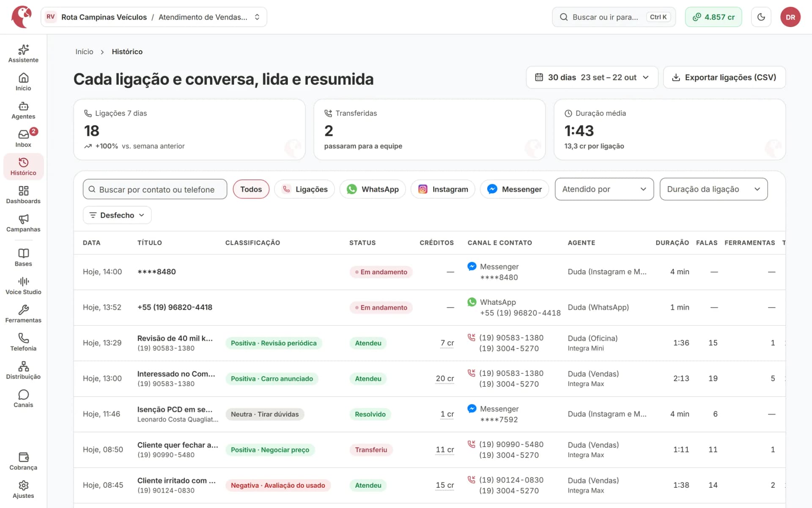812x508 pixels.
Task: Sort by the DURAÇÃO column header
Action: tap(672, 243)
